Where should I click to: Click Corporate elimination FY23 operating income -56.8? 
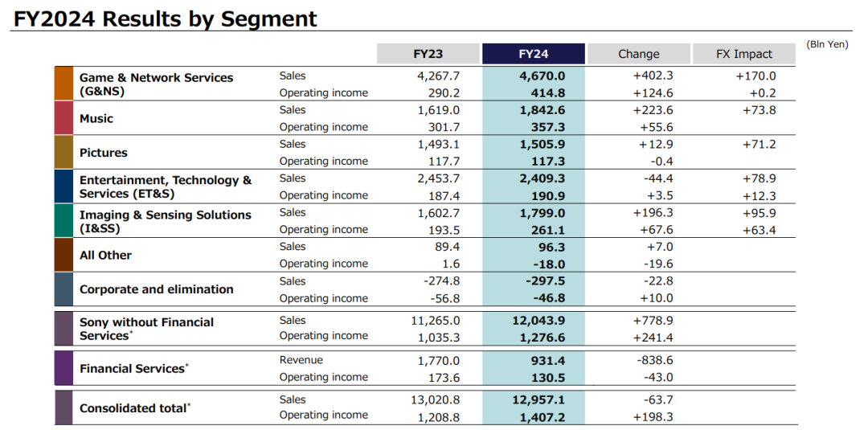point(445,299)
